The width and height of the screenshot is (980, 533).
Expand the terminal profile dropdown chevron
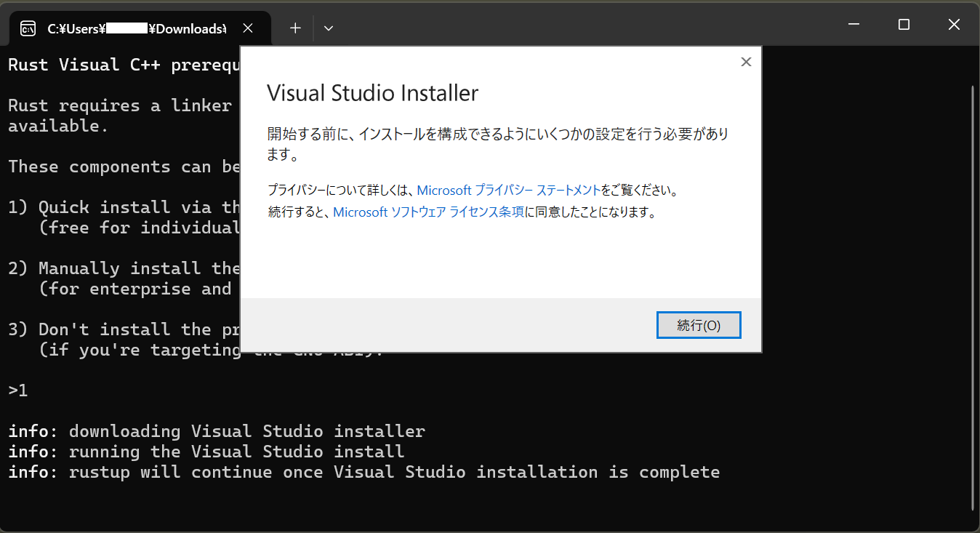(329, 28)
